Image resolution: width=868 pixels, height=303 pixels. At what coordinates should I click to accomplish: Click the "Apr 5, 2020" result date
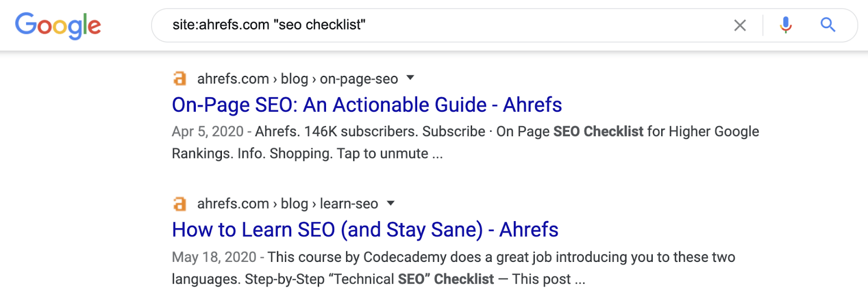coord(208,132)
